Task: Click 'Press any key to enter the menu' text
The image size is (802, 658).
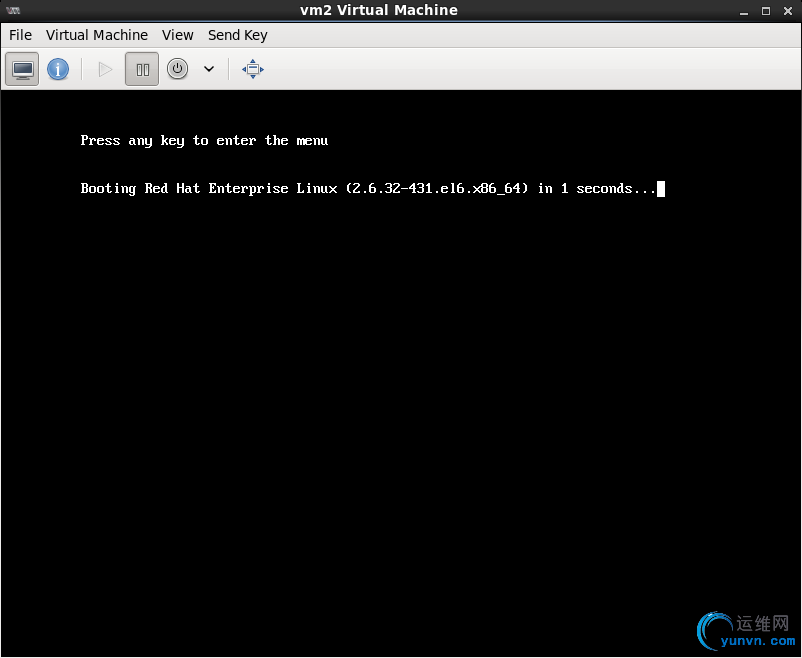Action: [x=204, y=141]
